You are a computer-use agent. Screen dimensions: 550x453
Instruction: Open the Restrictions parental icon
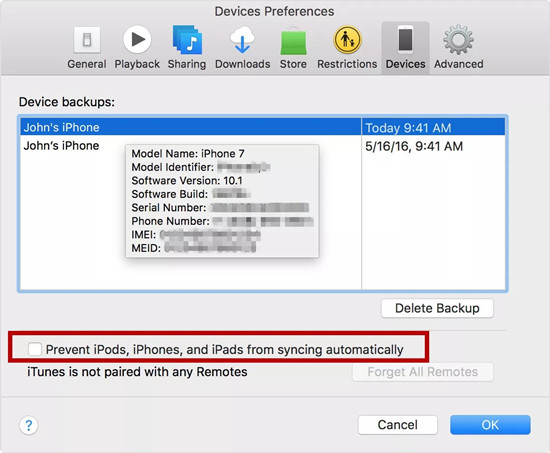coord(347,40)
